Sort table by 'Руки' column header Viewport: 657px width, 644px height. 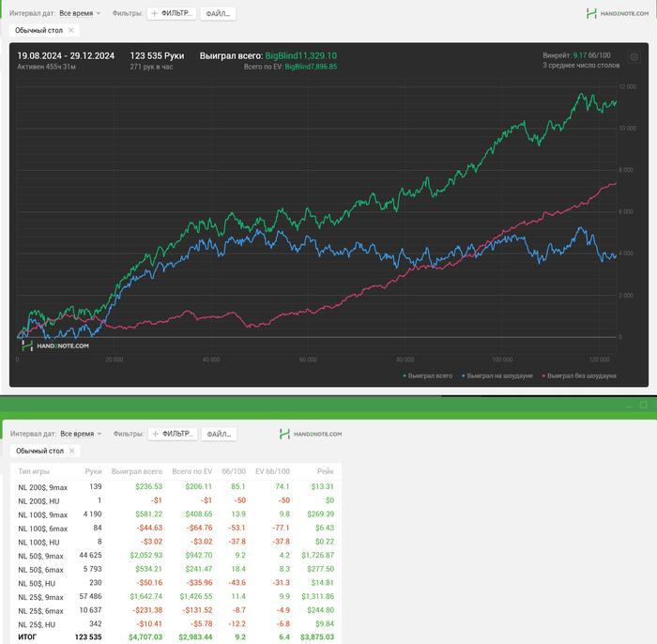click(x=93, y=471)
